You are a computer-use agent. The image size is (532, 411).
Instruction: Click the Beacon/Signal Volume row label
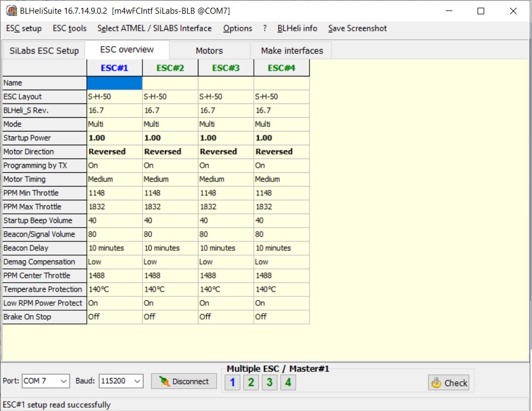45,234
